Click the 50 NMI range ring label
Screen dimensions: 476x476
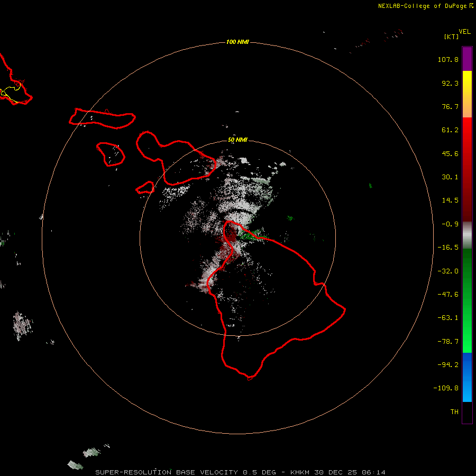coord(237,140)
